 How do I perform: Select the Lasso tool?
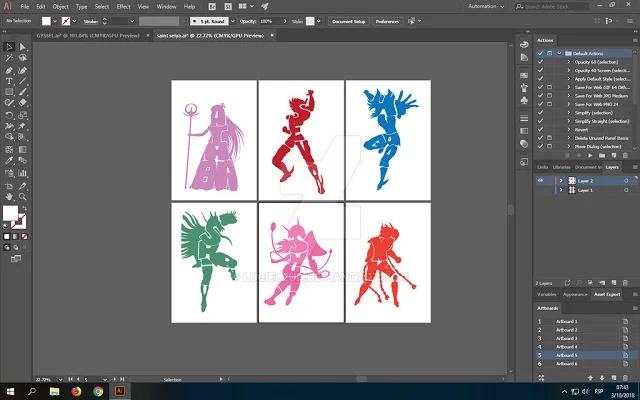22,58
